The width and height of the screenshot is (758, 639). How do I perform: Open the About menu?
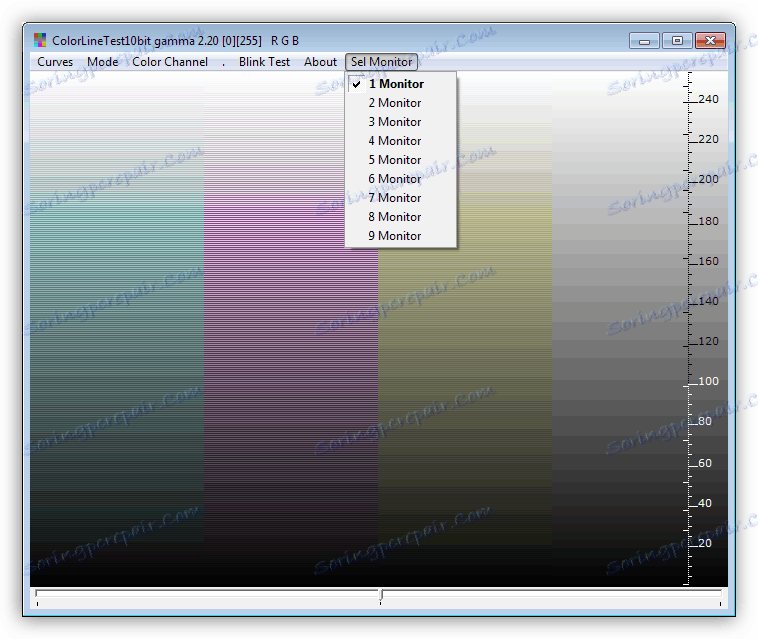click(320, 62)
